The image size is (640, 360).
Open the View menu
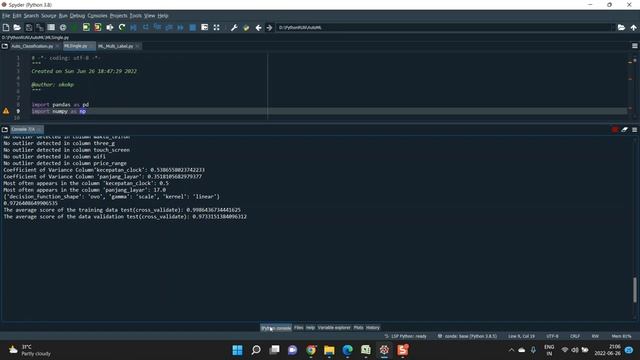[149, 16]
